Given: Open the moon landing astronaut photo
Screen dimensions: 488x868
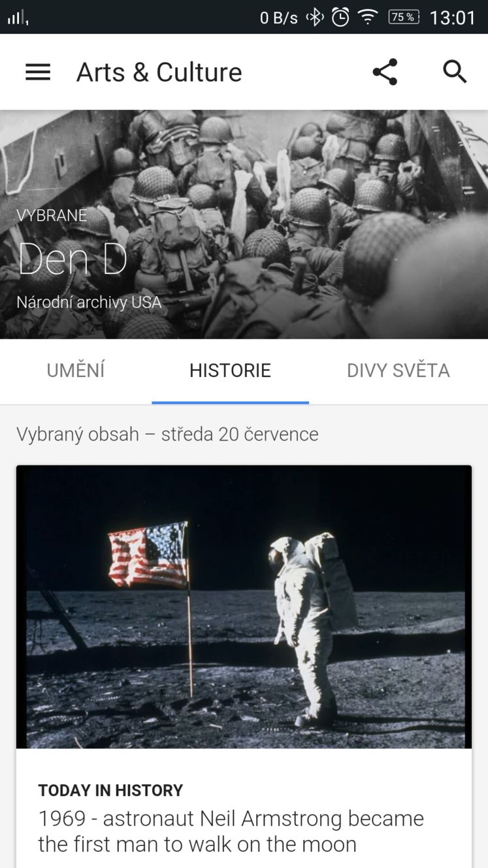Looking at the screenshot, I should 244,607.
